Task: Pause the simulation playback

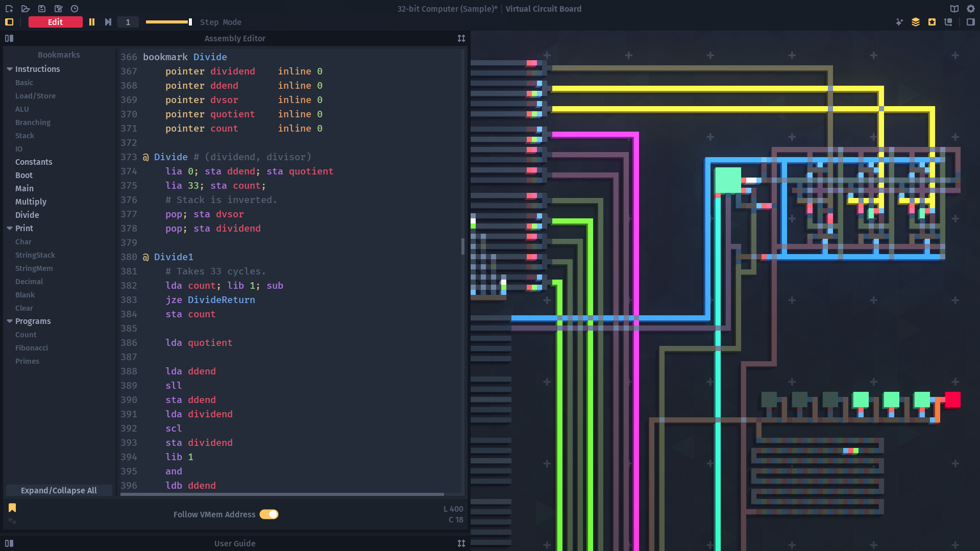Action: pos(92,22)
